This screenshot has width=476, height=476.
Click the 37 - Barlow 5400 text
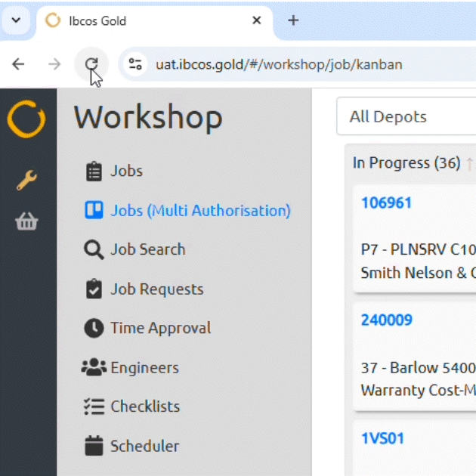[419, 368]
